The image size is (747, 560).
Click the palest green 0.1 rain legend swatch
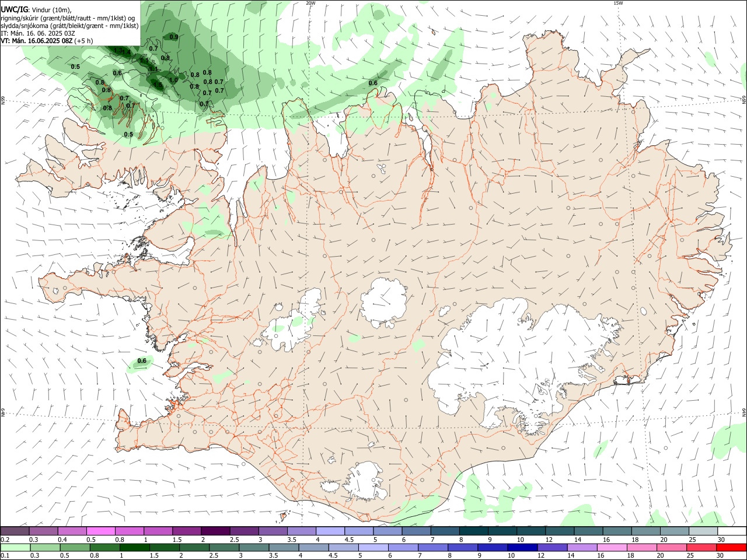[16, 548]
